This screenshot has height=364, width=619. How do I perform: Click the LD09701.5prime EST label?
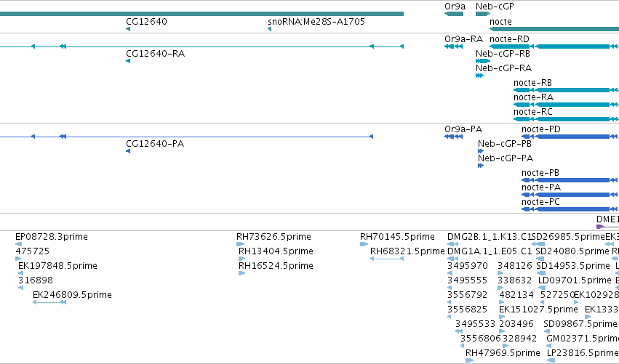(x=575, y=280)
